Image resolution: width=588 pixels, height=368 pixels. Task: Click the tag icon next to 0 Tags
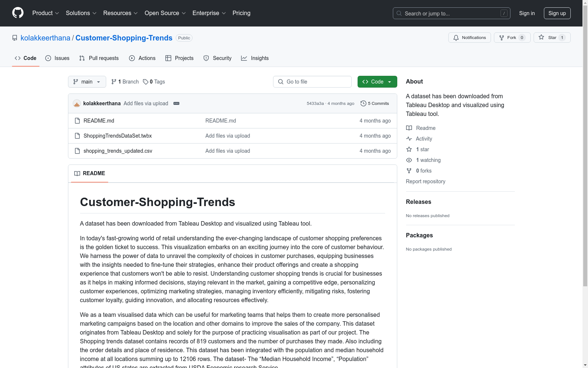[146, 82]
